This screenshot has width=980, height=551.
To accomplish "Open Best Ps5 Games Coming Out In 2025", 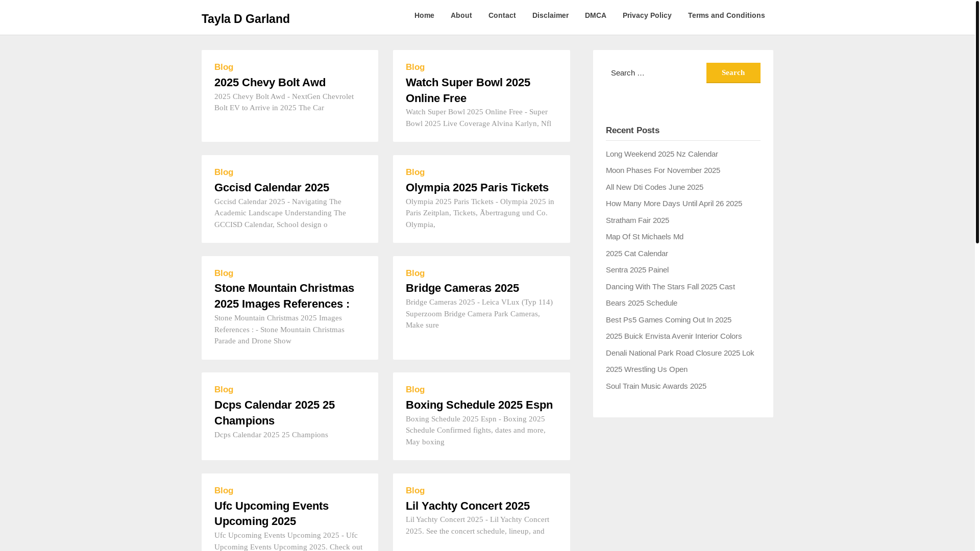I will click(x=668, y=320).
